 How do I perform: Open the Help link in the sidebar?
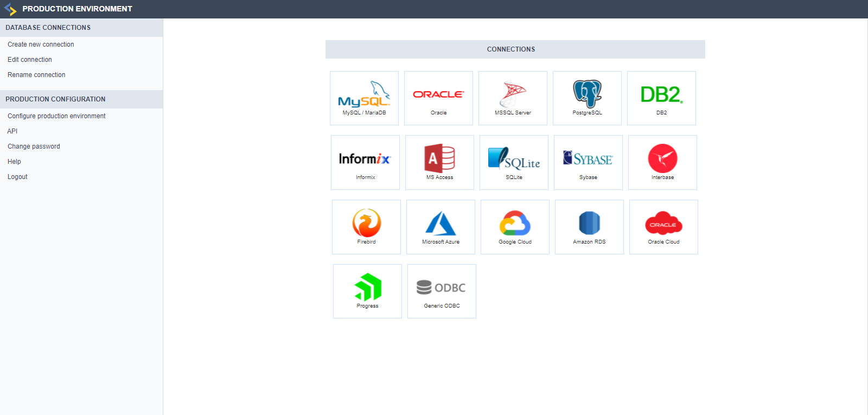point(14,162)
